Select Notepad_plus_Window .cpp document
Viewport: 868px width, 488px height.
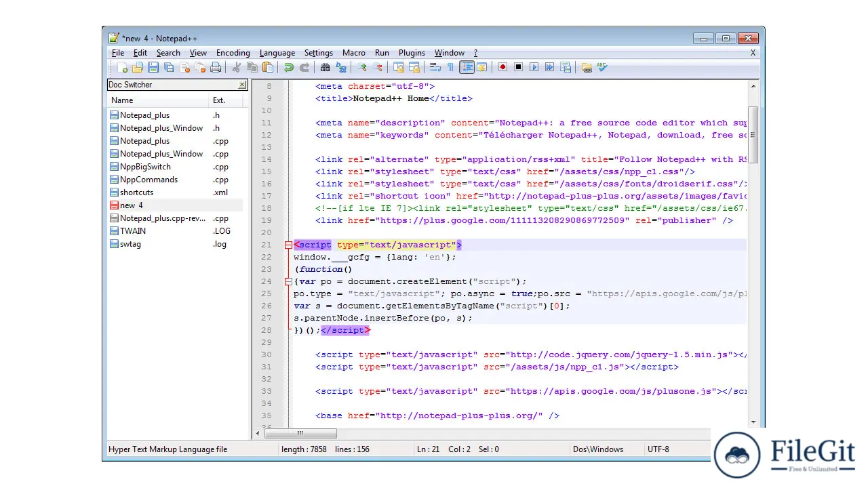click(175, 154)
